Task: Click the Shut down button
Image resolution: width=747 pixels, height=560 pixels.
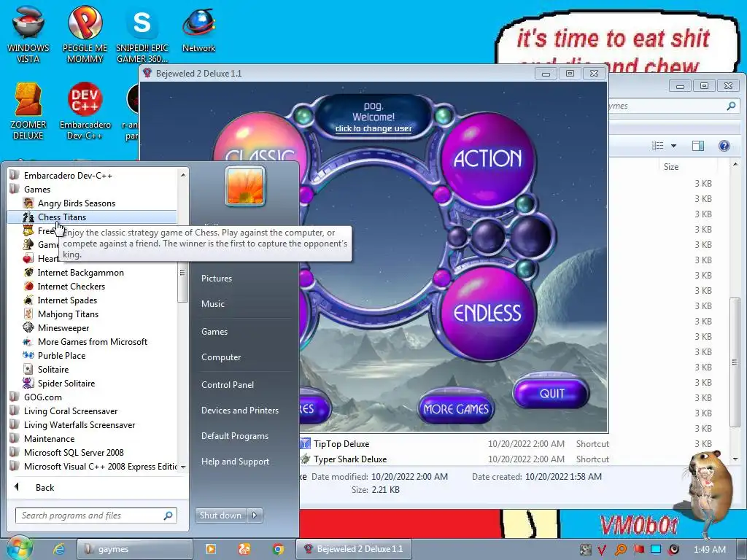Action: pos(221,516)
